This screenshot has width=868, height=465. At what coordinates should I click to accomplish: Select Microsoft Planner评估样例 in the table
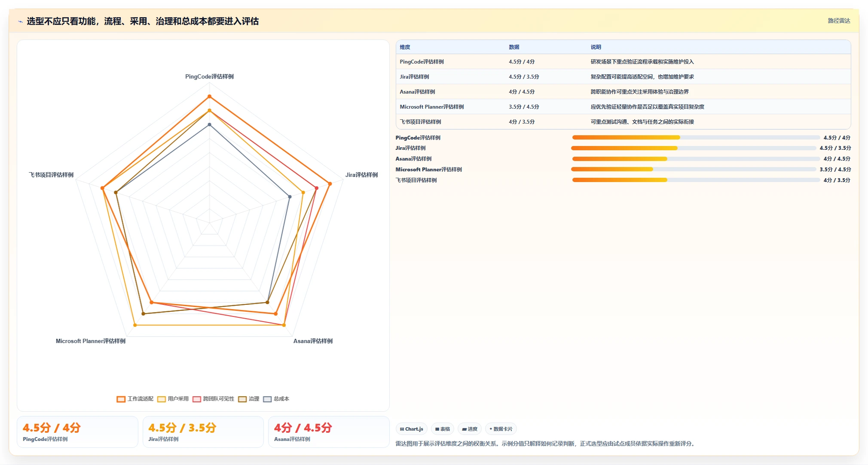432,107
